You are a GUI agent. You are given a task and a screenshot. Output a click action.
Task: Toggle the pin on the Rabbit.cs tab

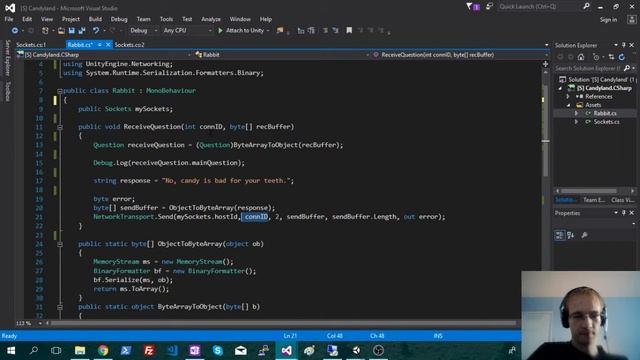(100, 45)
